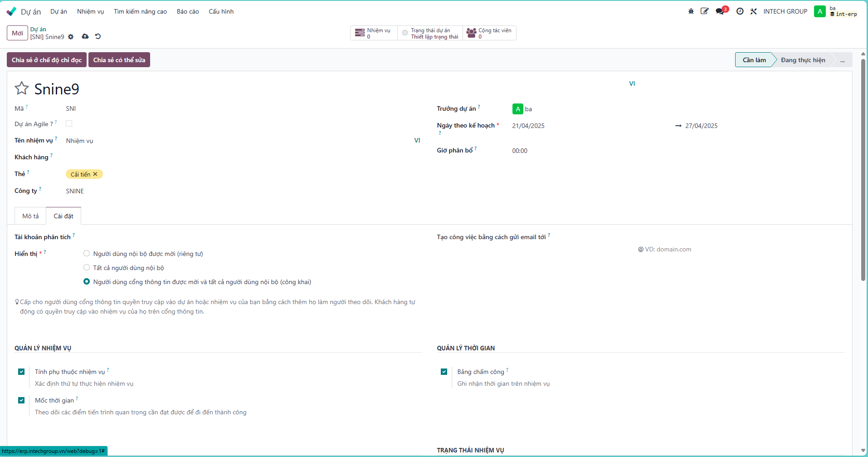Toggle Mốc thời gian checkbox
The width and height of the screenshot is (868, 457).
(x=21, y=400)
